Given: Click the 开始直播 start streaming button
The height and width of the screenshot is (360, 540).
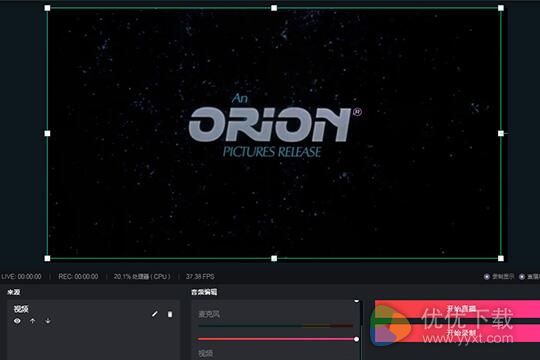Looking at the screenshot, I should [457, 309].
